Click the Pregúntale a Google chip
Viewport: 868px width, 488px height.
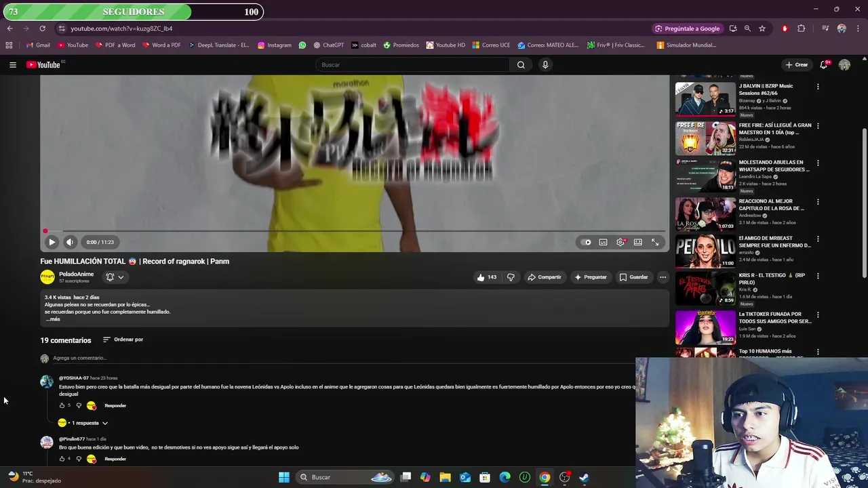(x=687, y=28)
